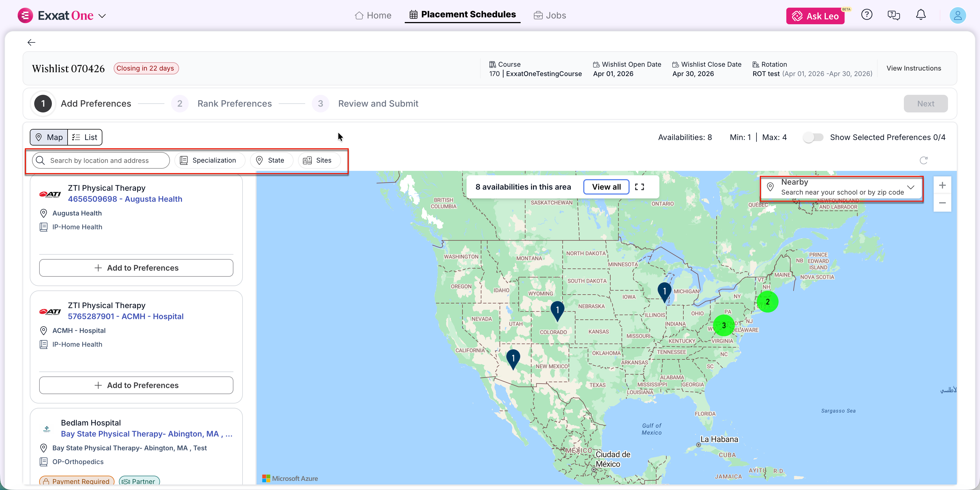Click the map refresh icon
This screenshot has width=980, height=490.
pyautogui.click(x=923, y=160)
